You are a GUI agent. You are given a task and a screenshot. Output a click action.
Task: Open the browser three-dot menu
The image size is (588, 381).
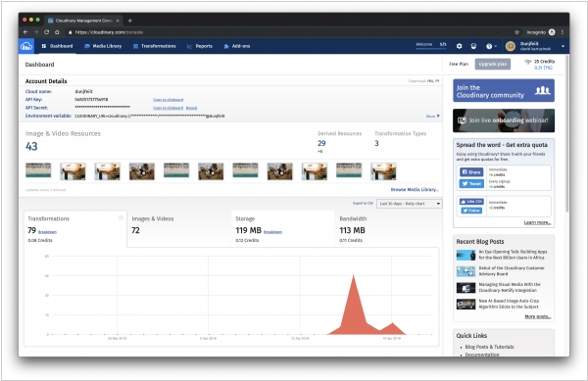click(x=563, y=32)
